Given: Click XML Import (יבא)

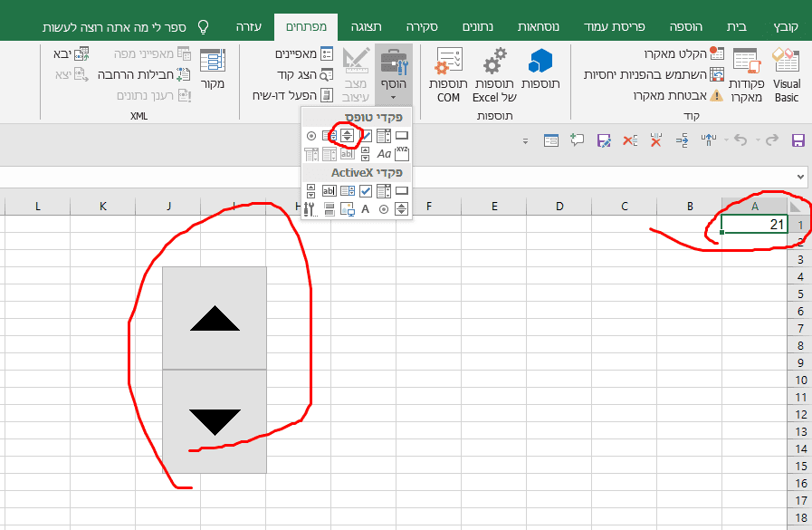Looking at the screenshot, I should (x=71, y=53).
